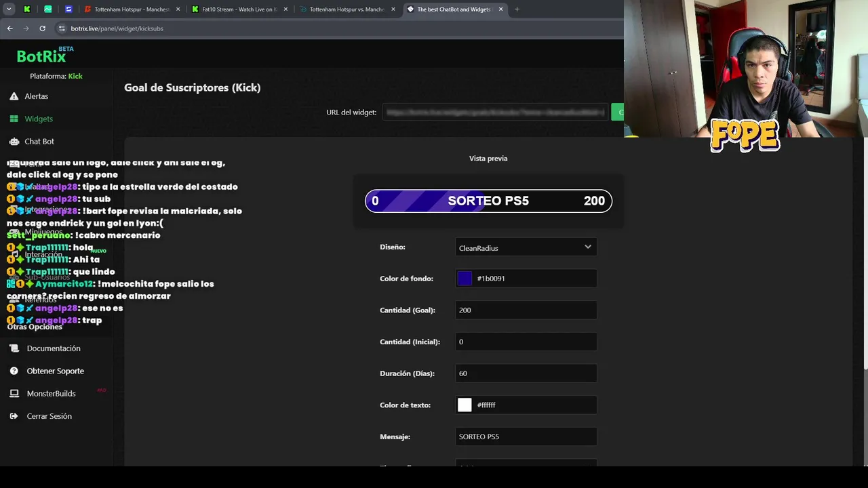This screenshot has width=868, height=488.
Task: Open the Color de texto swatch
Action: (x=465, y=405)
